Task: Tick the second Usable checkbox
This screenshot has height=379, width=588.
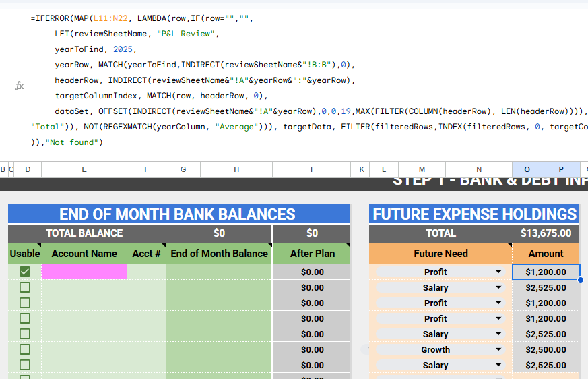Action: point(25,287)
